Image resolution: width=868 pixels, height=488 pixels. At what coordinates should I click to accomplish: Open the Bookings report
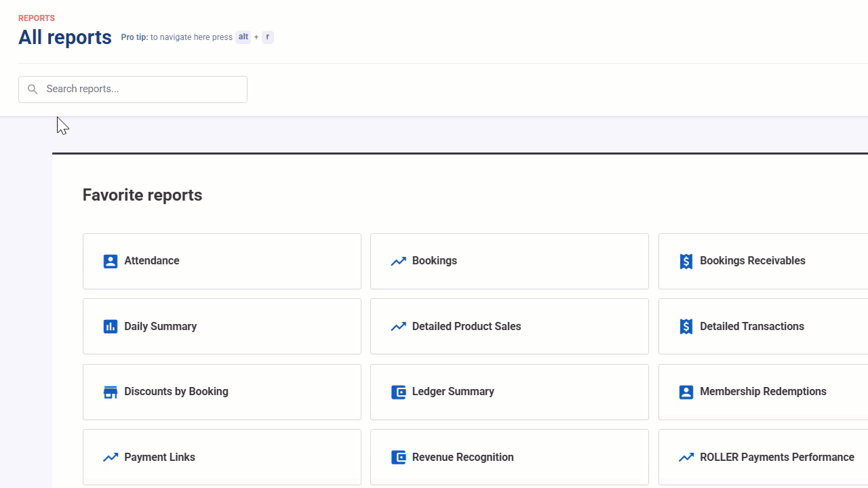pyautogui.click(x=509, y=261)
